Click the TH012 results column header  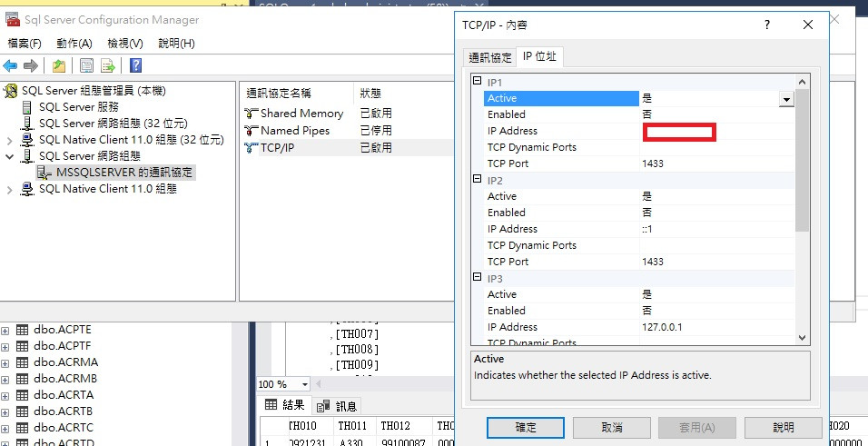[395, 425]
